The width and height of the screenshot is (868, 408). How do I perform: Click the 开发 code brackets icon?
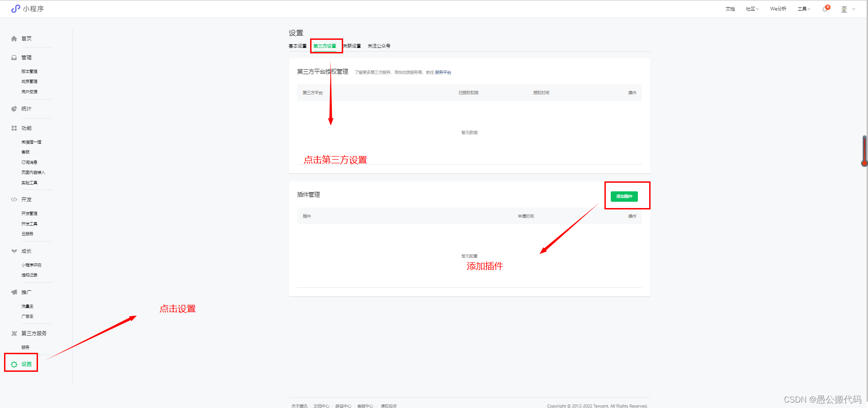click(x=14, y=199)
